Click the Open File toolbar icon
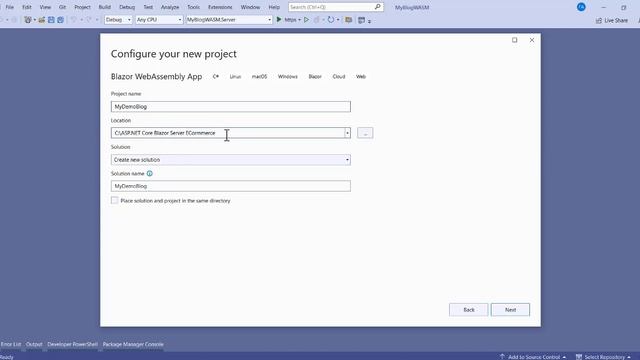Viewport: 640px width, 360px height. click(x=42, y=20)
